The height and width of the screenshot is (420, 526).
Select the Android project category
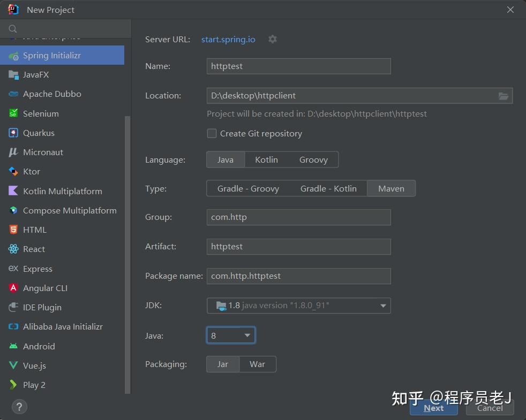point(37,346)
